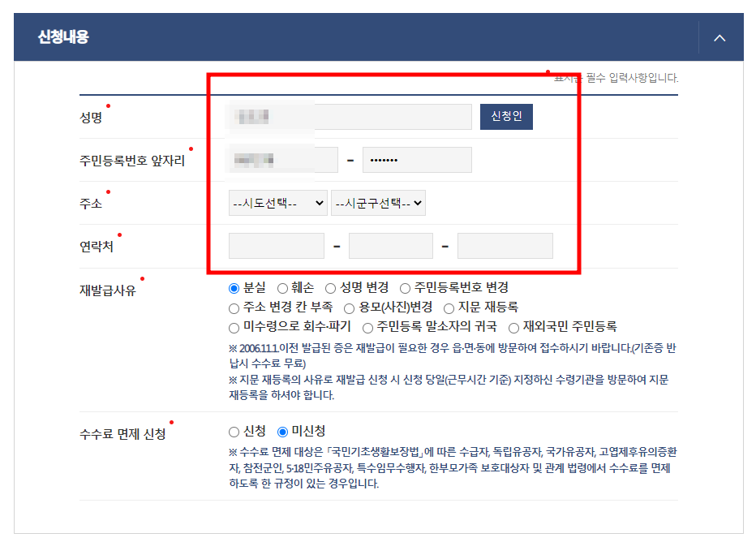The height and width of the screenshot is (542, 756).
Task: Focus the last 연락처 phone field
Action: (x=505, y=246)
